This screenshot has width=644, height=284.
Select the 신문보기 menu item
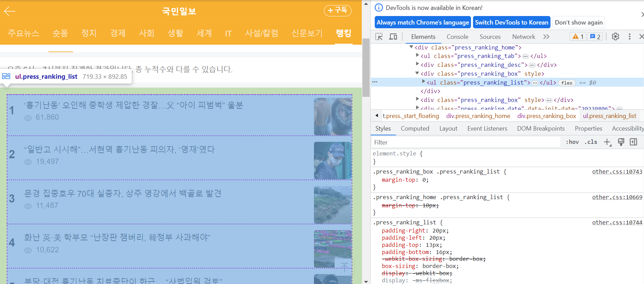[307, 33]
